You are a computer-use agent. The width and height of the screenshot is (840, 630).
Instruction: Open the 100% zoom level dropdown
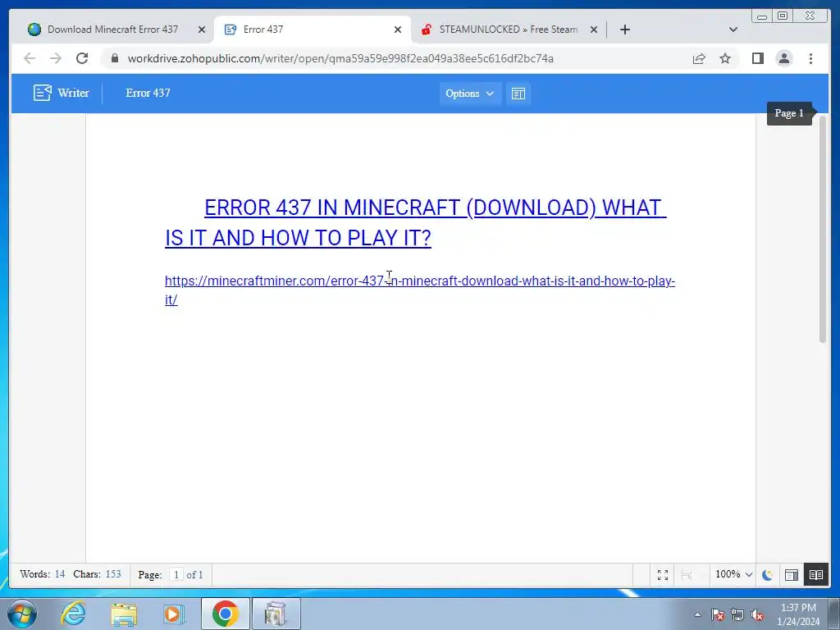[733, 574]
